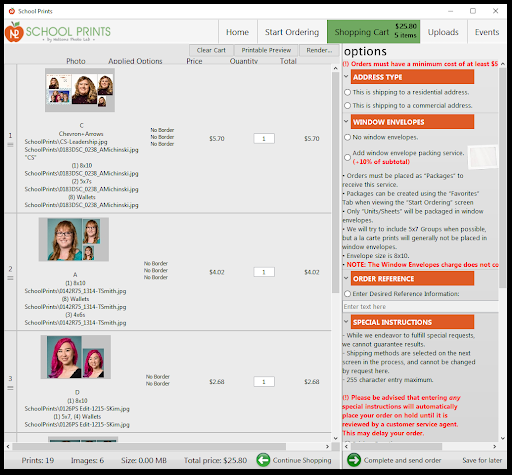Click the right scroll arrow under the cart list
Screen dimensions: 512x475
327,446
